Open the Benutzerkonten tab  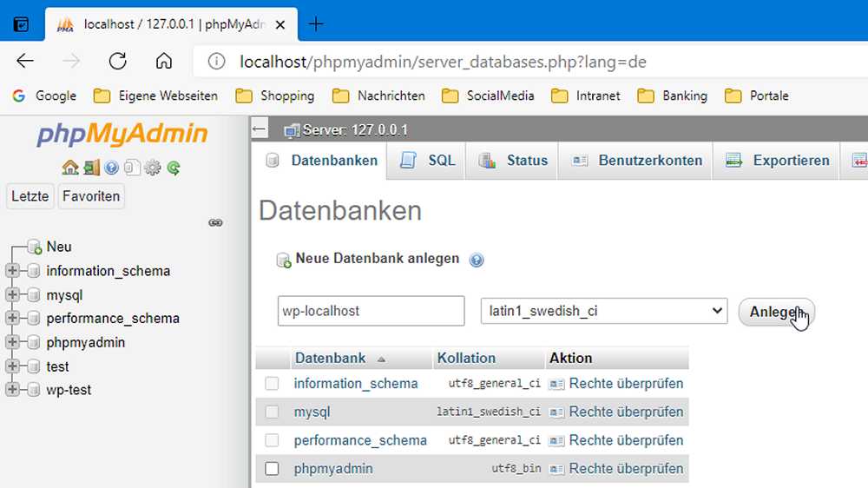pyautogui.click(x=635, y=161)
